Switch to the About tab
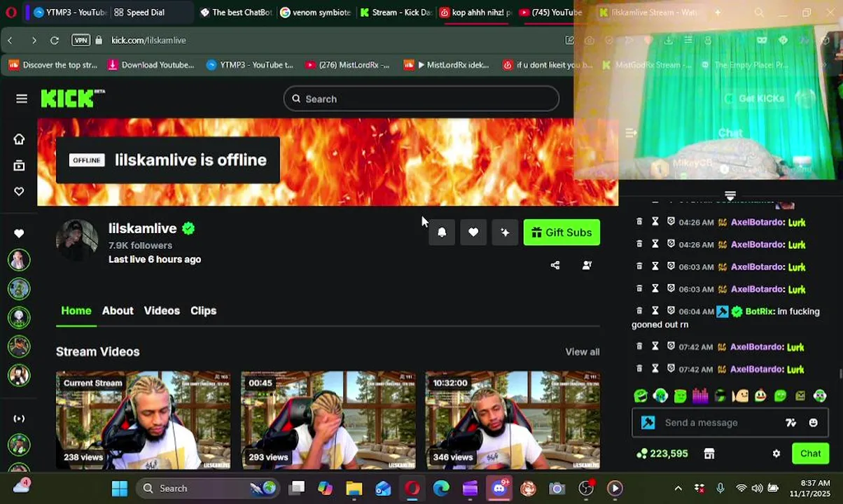 [x=118, y=310]
